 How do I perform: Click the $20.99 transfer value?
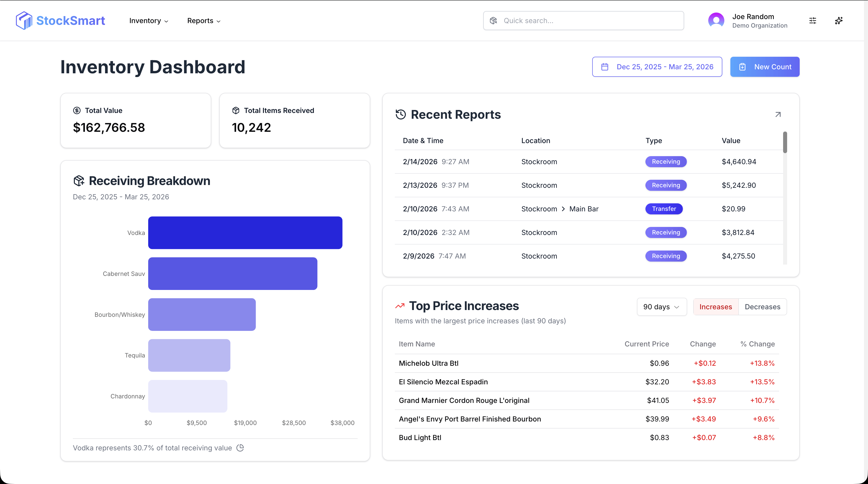(733, 209)
